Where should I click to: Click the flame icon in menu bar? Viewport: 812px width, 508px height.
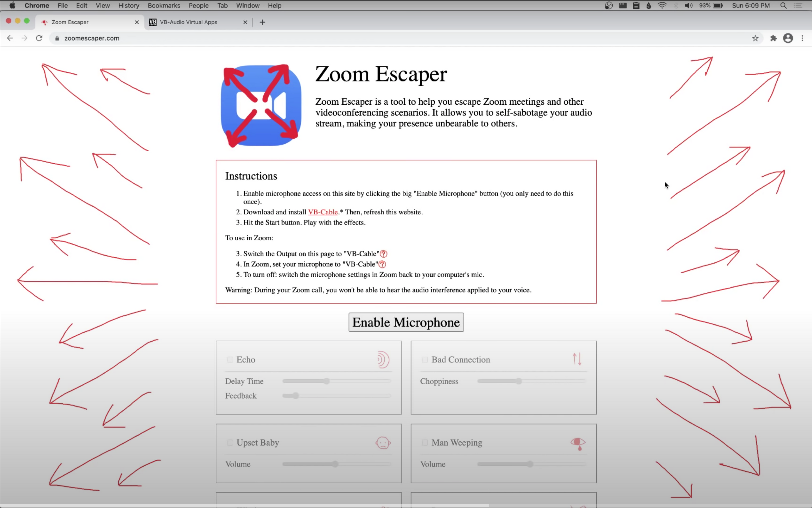pyautogui.click(x=649, y=5)
